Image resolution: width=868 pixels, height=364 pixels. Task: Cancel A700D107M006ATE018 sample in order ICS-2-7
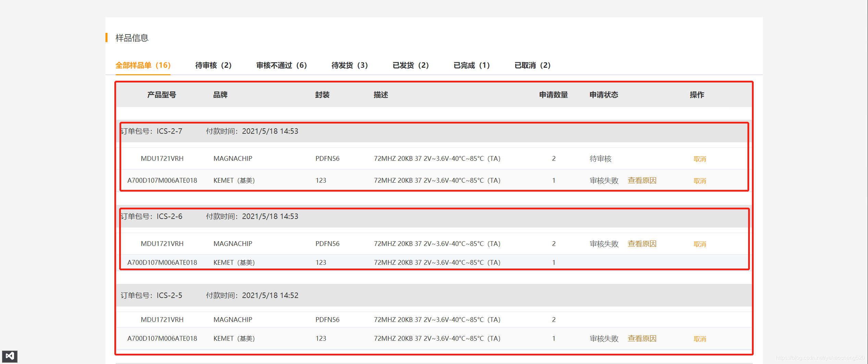click(x=700, y=181)
